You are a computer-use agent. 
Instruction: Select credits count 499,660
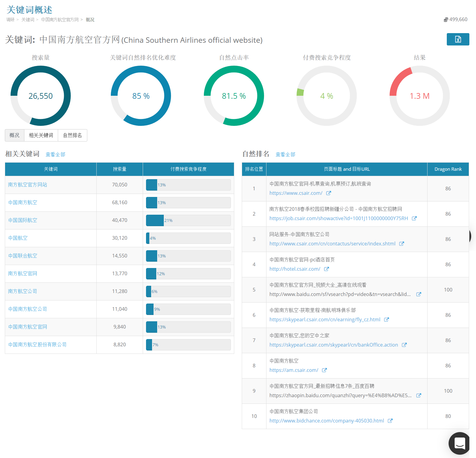pos(458,19)
